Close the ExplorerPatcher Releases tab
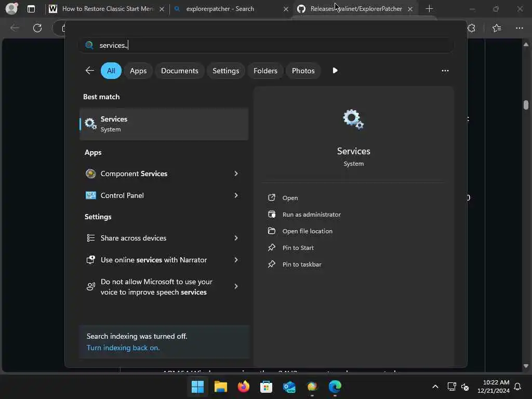This screenshot has width=532, height=399. 410,9
